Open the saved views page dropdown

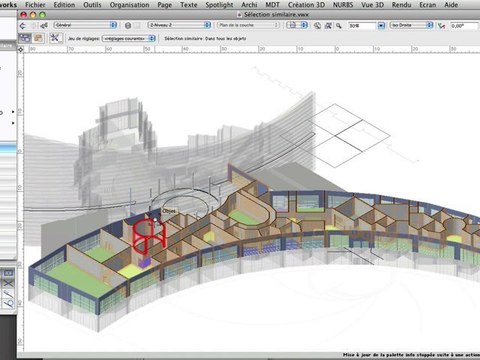297,25
